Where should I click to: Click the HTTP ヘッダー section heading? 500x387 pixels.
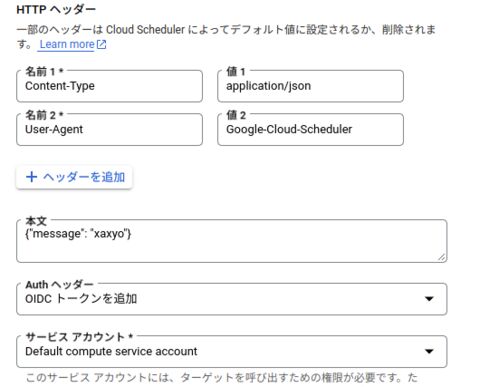tap(56, 10)
